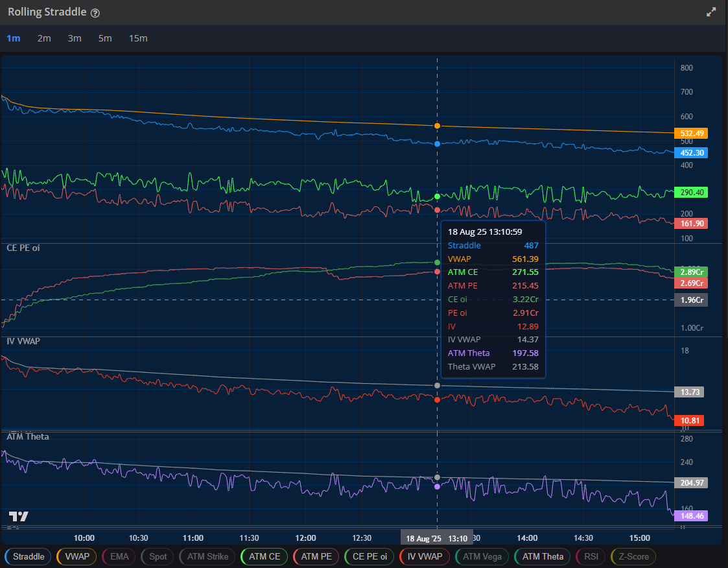This screenshot has width=728, height=568.
Task: Enable the EMA indicator
Action: pos(119,556)
